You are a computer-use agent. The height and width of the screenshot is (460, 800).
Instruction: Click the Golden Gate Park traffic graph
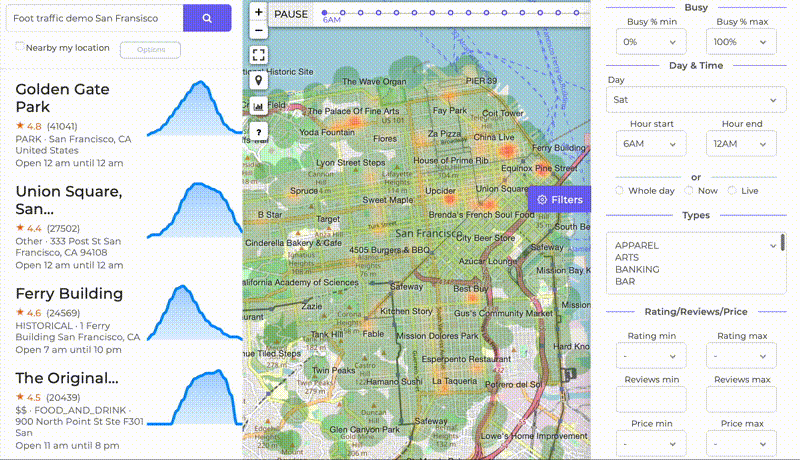(x=194, y=108)
